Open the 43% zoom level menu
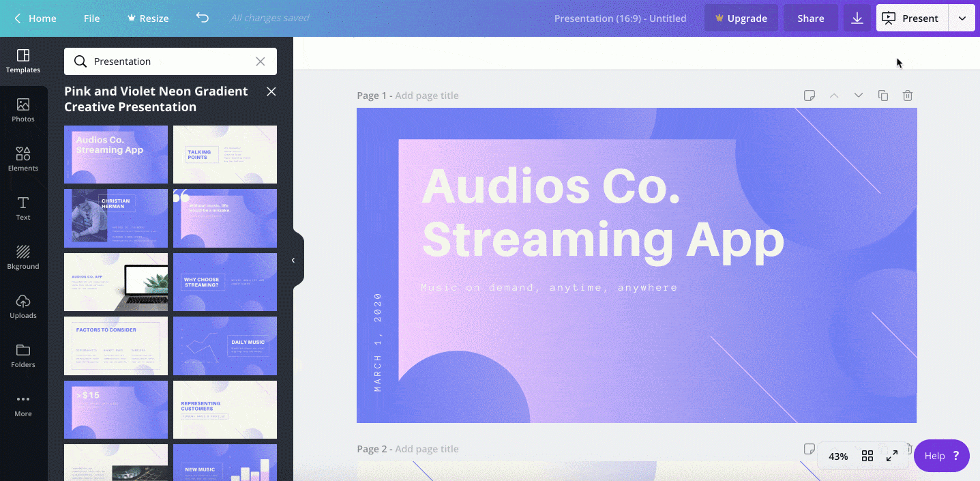This screenshot has width=980, height=481. tap(838, 456)
